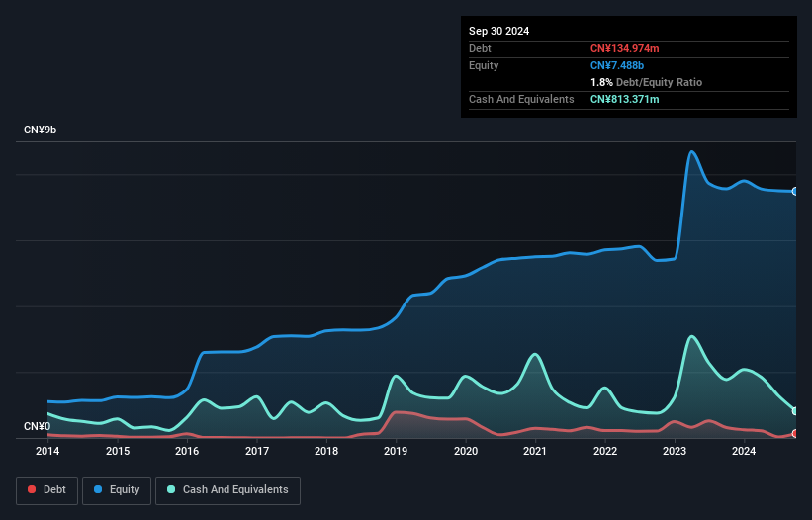Toggle the Debt legend button
This screenshot has height=520, width=812.
(47, 490)
